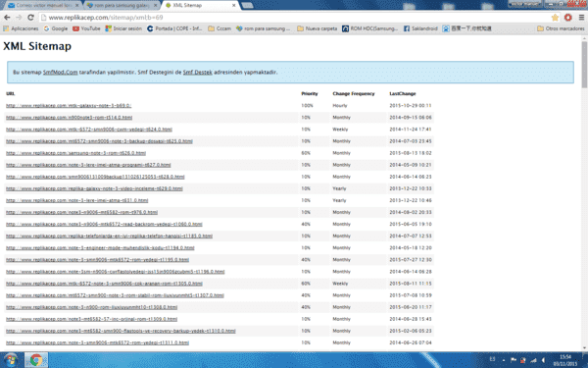Open the Chrome hamburger menu
The width and height of the screenshot is (588, 368).
[581, 18]
